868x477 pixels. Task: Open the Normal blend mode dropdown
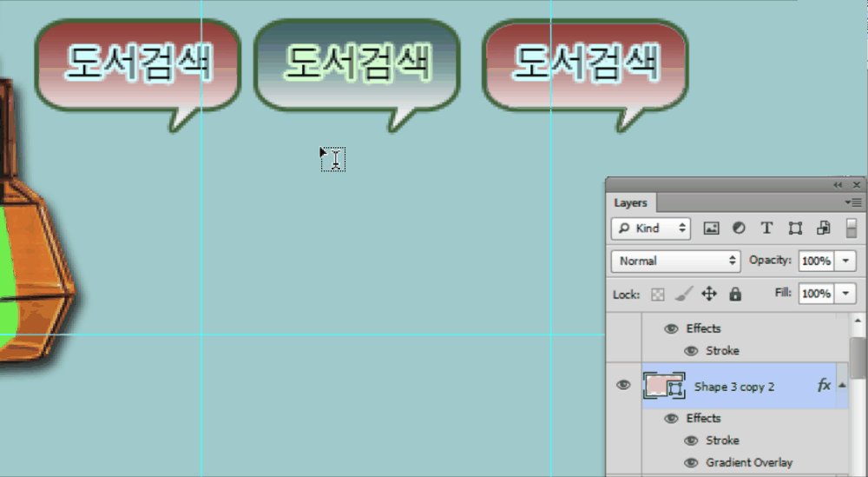click(x=676, y=261)
